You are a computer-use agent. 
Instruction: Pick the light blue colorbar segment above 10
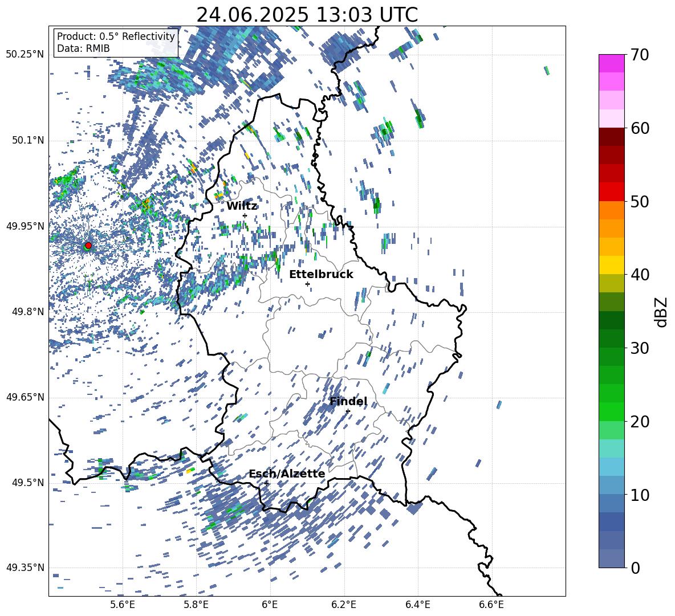[611, 467]
